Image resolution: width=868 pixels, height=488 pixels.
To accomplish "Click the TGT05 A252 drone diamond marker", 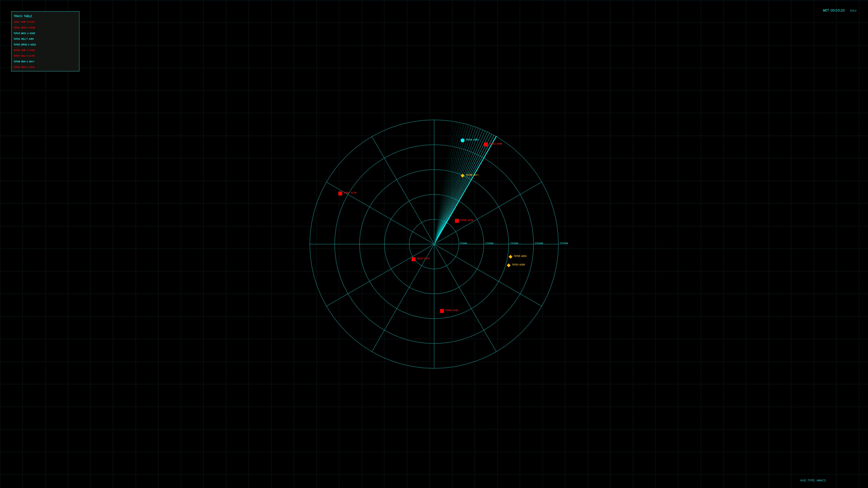I will coord(510,256).
